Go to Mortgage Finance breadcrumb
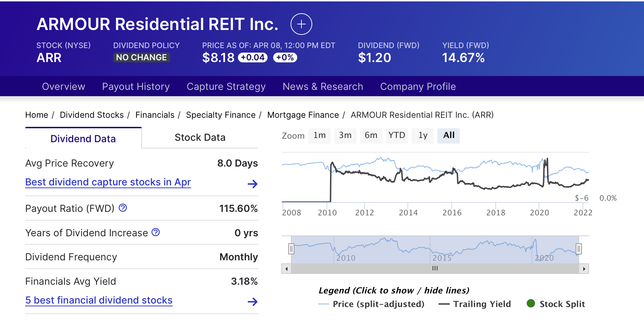The height and width of the screenshot is (322, 644). point(303,115)
